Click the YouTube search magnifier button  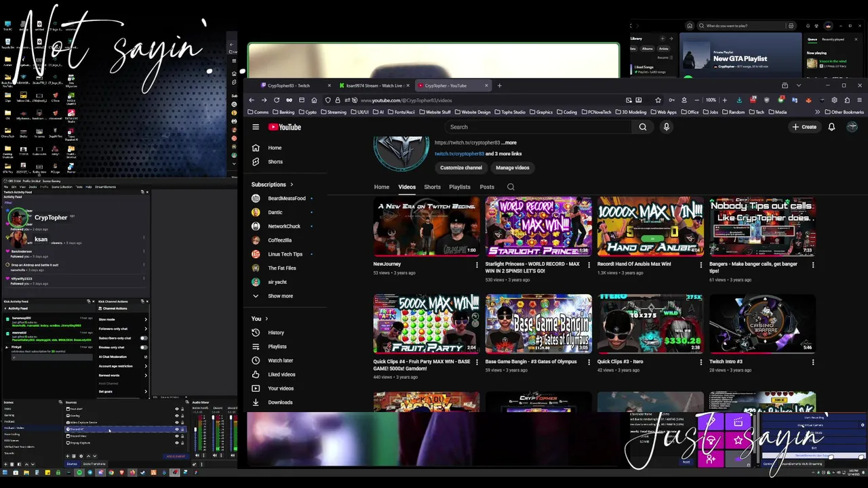pos(642,127)
